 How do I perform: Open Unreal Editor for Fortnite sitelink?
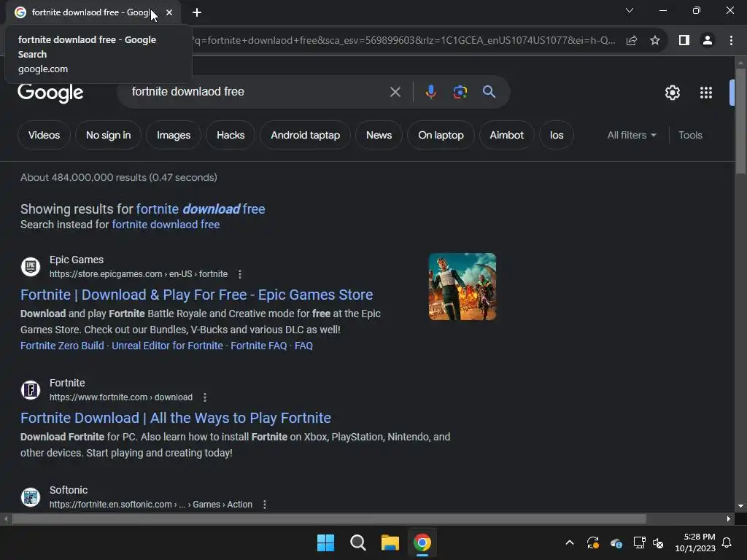click(x=167, y=346)
